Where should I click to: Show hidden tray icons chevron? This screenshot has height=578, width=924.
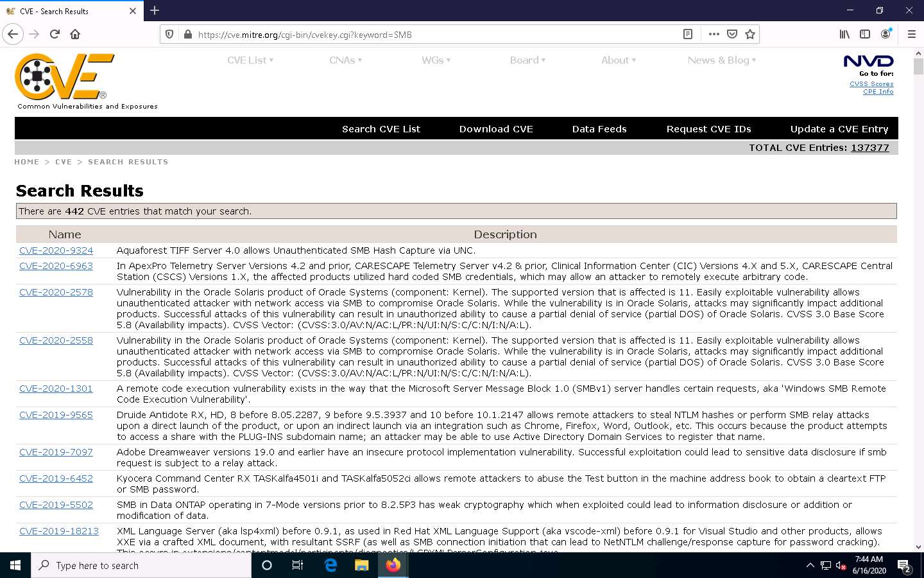click(x=810, y=565)
